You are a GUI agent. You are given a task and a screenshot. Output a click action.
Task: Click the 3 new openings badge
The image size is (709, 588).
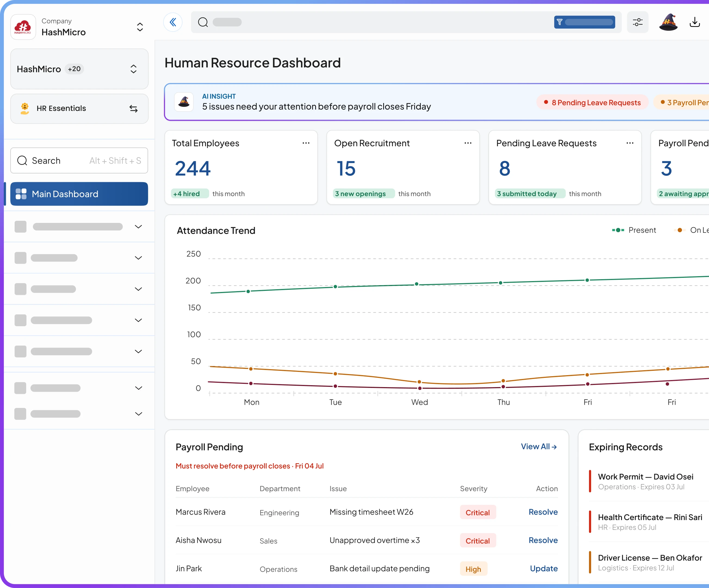(364, 194)
